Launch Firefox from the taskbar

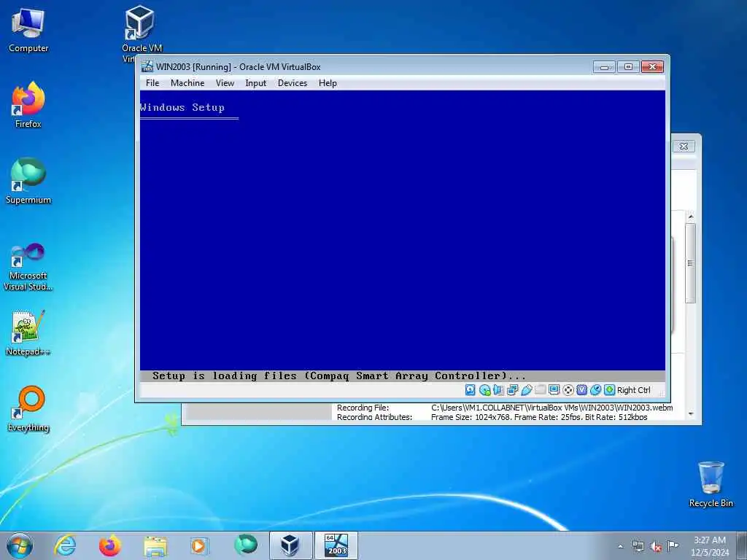coord(109,545)
